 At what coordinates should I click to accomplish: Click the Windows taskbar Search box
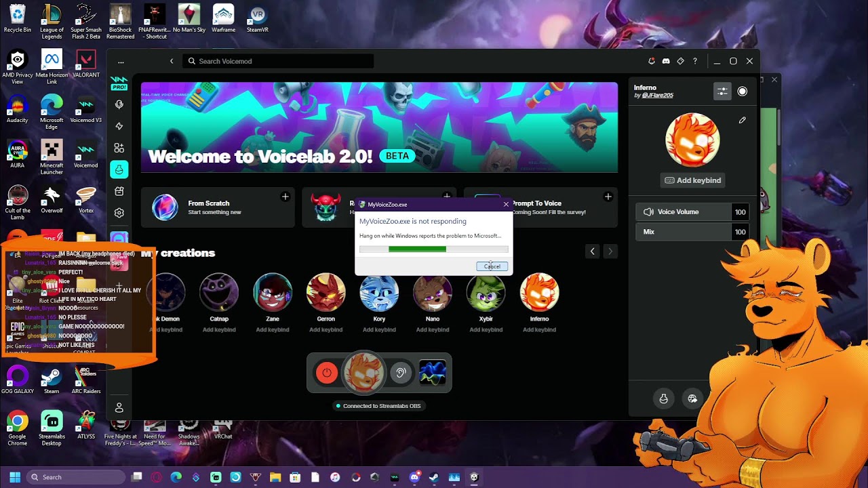76,477
